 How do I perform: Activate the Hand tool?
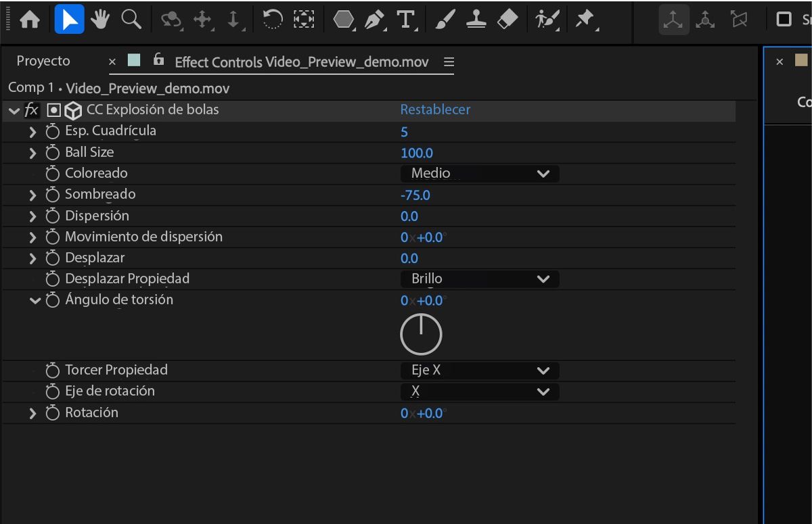tap(99, 19)
